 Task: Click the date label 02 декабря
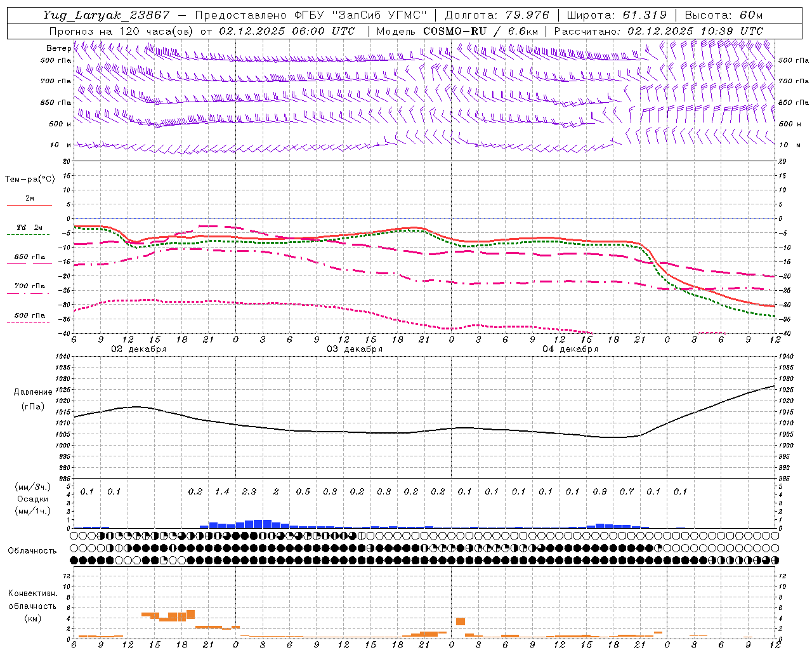click(x=139, y=349)
